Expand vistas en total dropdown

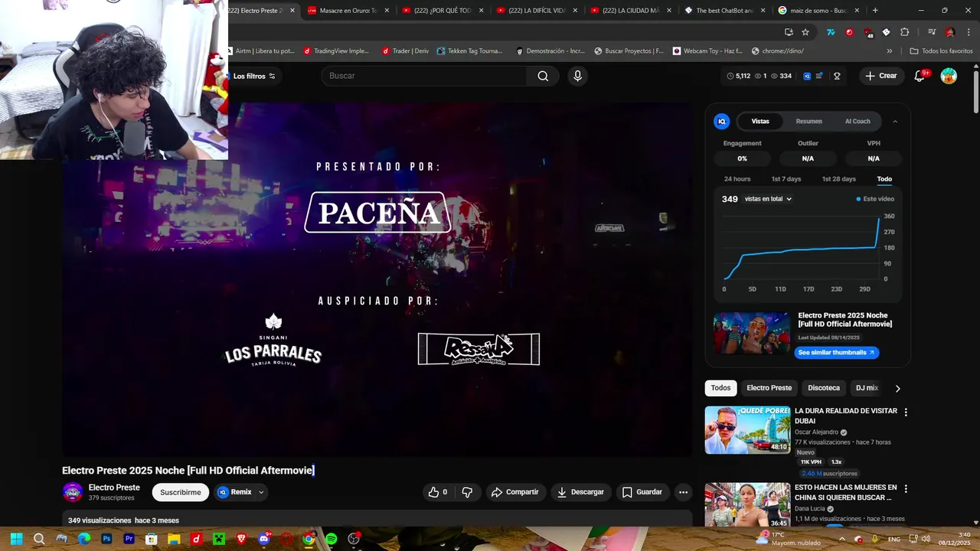point(768,199)
